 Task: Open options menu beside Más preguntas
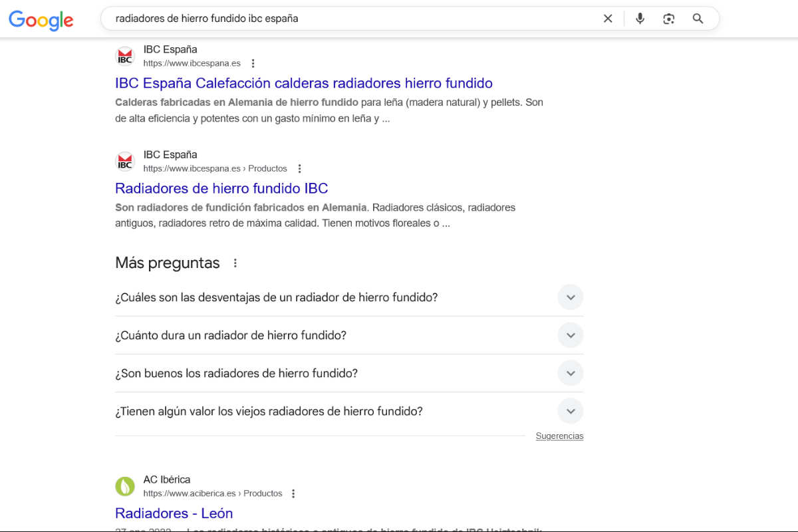coord(235,263)
